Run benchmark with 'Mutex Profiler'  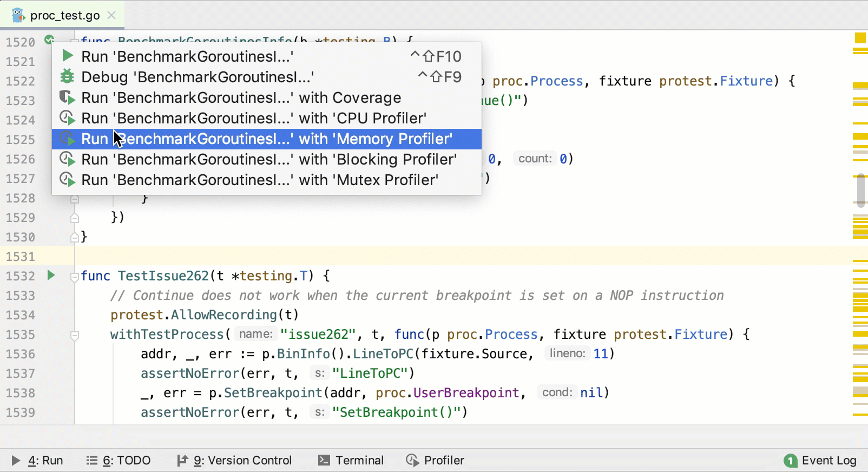(259, 180)
